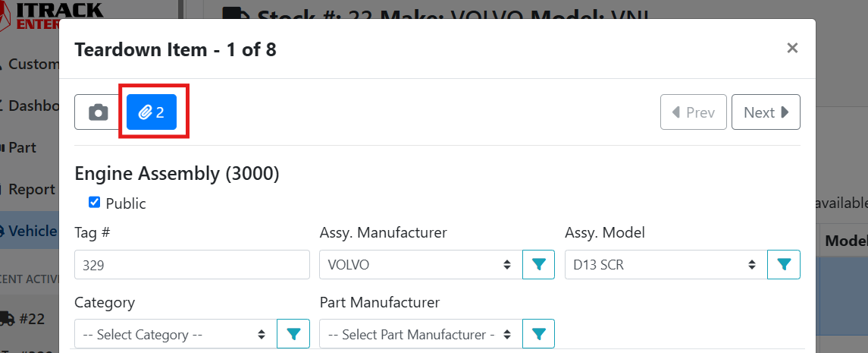Click filter icon beside Assy. Manufacturer
The image size is (868, 353).
[539, 265]
